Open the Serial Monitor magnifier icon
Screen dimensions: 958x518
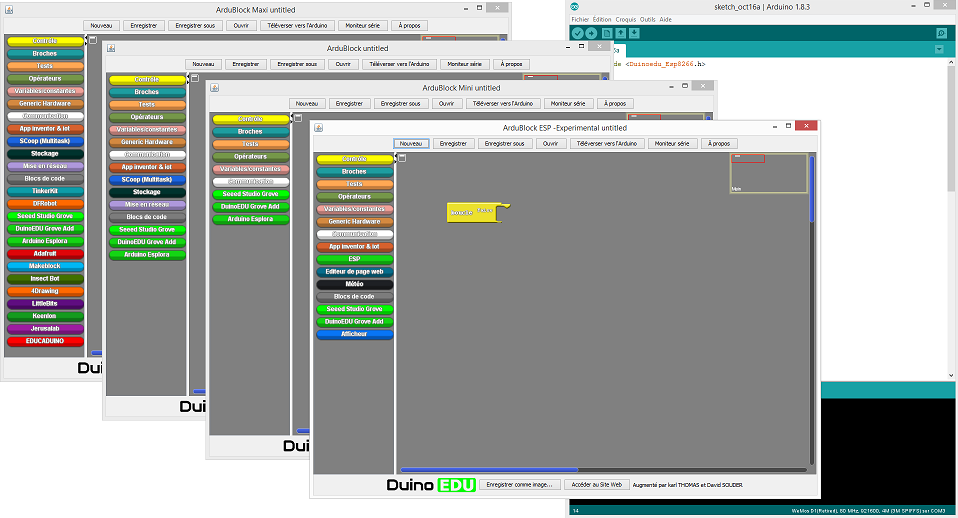tap(940, 33)
